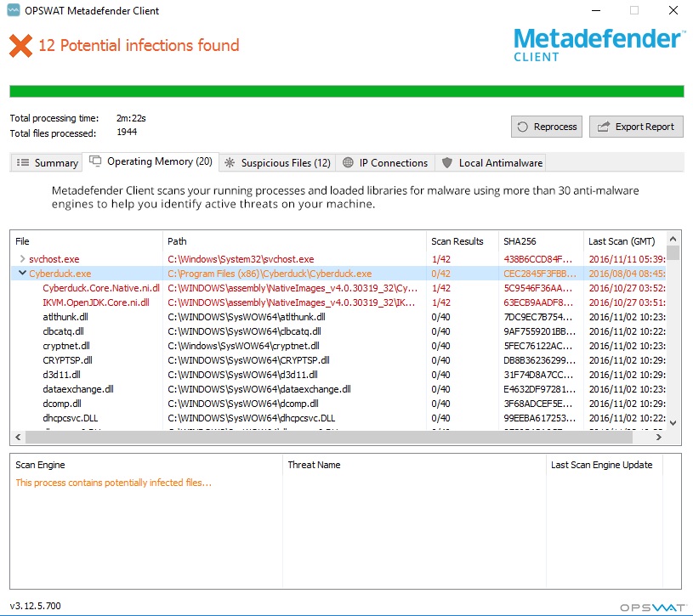Viewport: 693px width, 616px height.
Task: Sort by SHA256 column header
Action: pyautogui.click(x=541, y=241)
